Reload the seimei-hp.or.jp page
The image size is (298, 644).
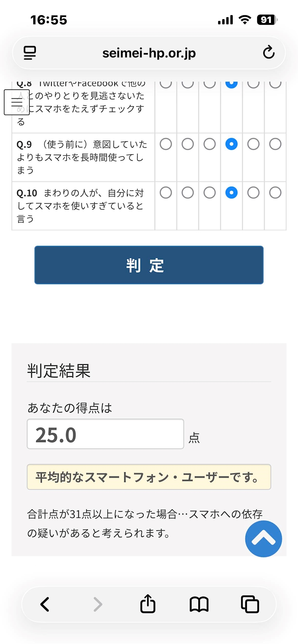(x=269, y=53)
